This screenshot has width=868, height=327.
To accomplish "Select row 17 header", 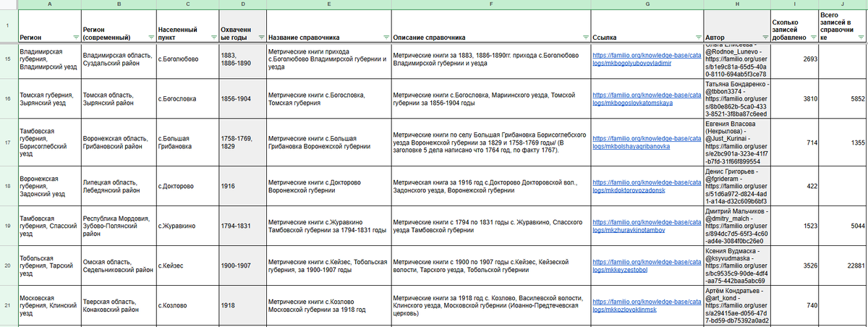I will click(9, 143).
